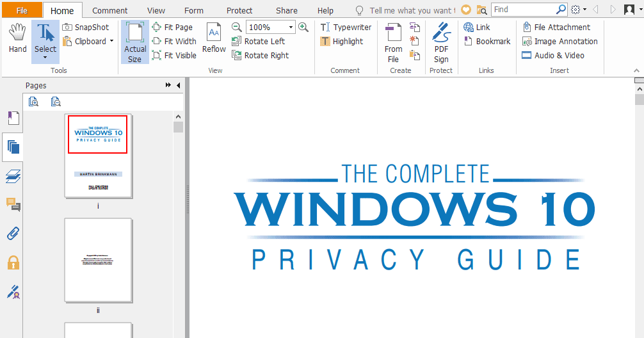Activate the Select text tool
This screenshot has width=644, height=338.
[45, 38]
